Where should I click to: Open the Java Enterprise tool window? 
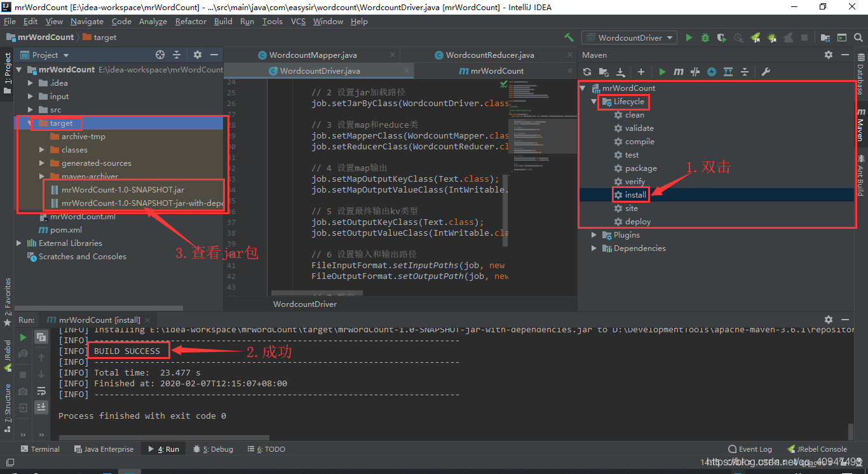[x=104, y=449]
